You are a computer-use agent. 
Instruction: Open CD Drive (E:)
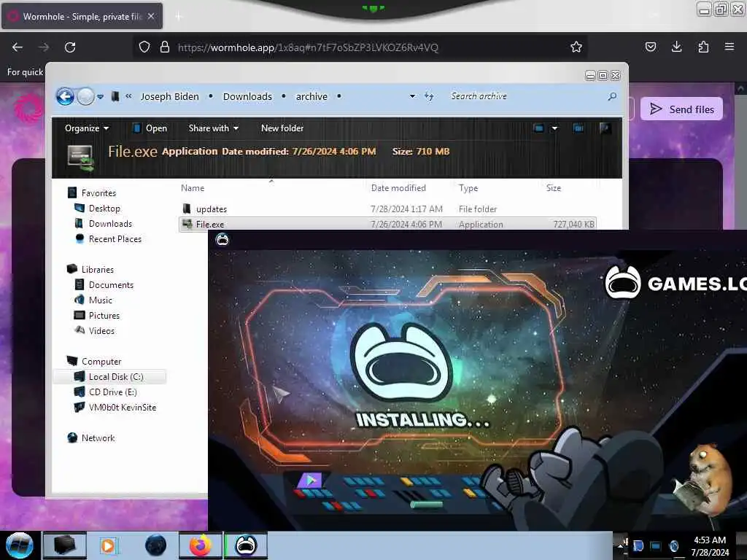[112, 392]
